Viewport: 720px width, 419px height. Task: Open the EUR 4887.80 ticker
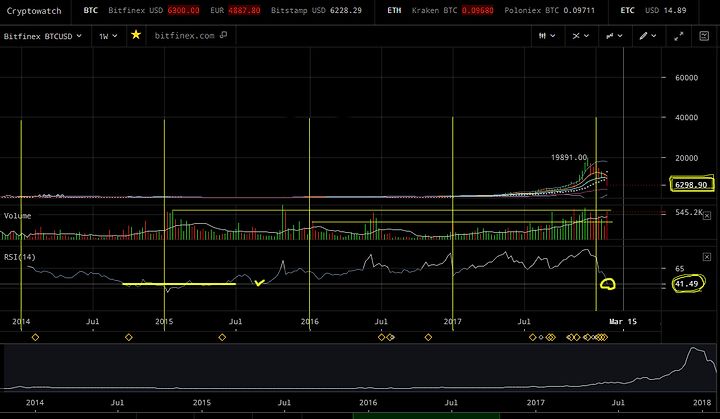(x=235, y=10)
